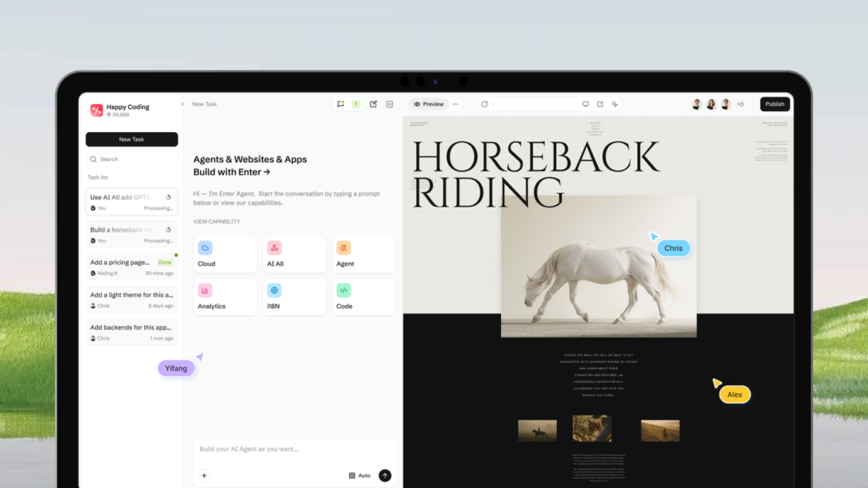This screenshot has width=868, height=488.
Task: Send the prompt with the up-arrow button
Action: [x=385, y=475]
